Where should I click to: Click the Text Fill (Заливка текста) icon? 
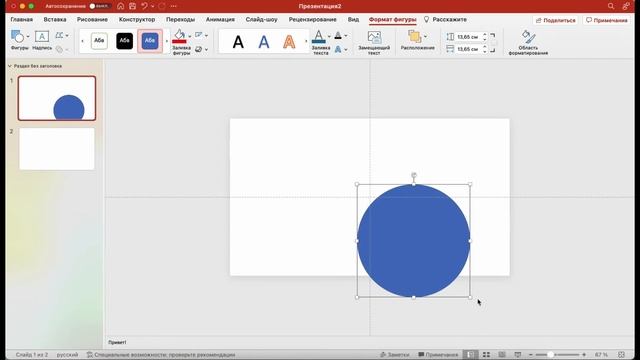pyautogui.click(x=319, y=37)
